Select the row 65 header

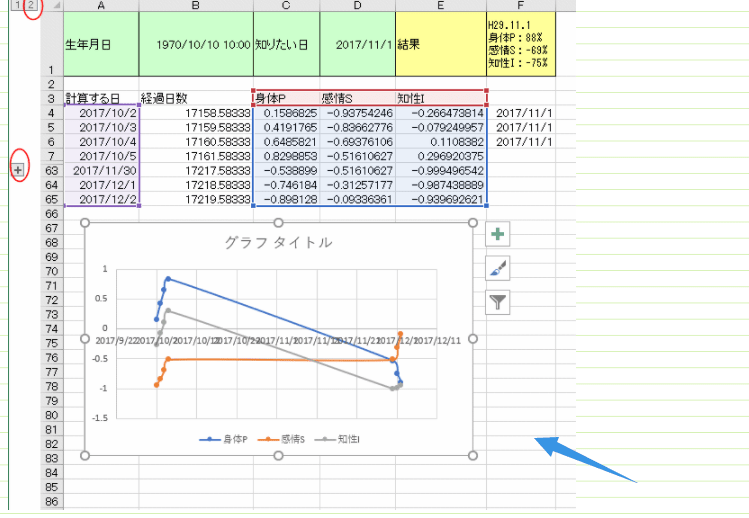pos(51,199)
